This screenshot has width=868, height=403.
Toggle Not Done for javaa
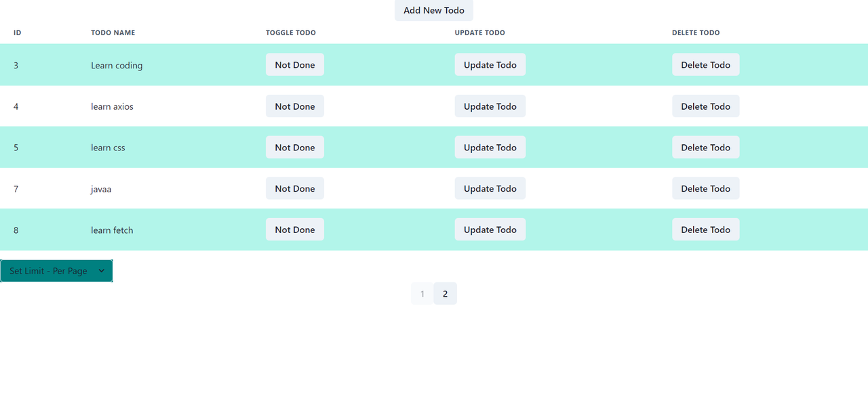click(295, 188)
